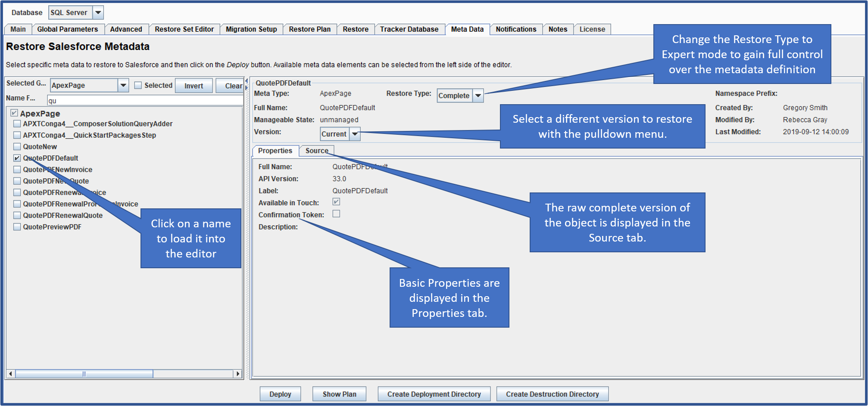Load QuoteNew into the editor
868x406 pixels.
pos(40,147)
